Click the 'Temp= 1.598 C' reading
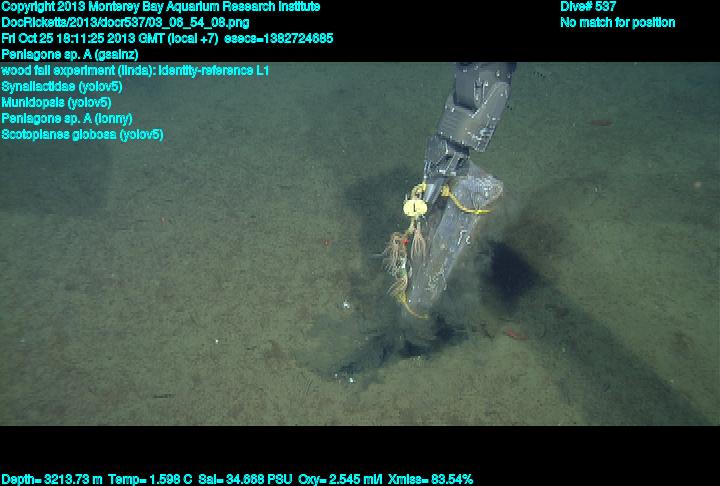720x486 pixels. tap(150, 480)
